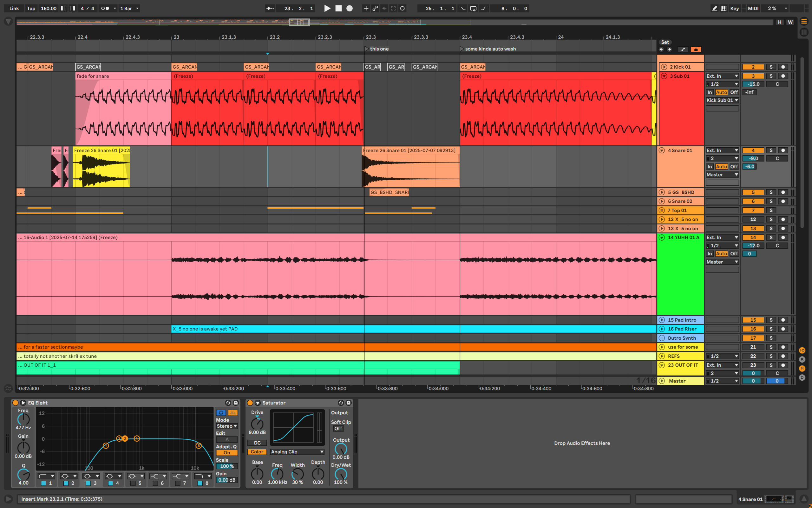Click the Link button
The width and height of the screenshot is (812, 508).
click(14, 8)
